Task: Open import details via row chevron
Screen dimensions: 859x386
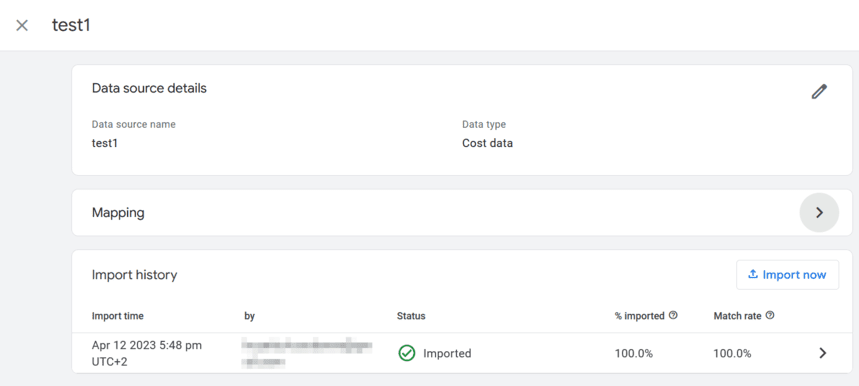Action: tap(822, 353)
